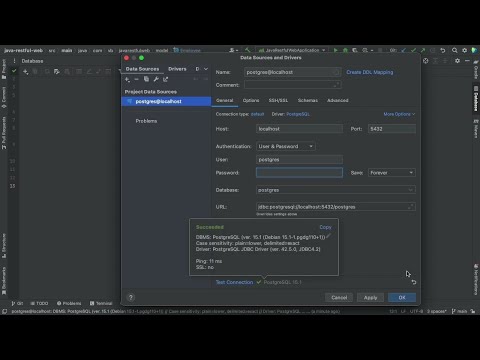
Task: Open Database panel gear options
Action: 457,61
